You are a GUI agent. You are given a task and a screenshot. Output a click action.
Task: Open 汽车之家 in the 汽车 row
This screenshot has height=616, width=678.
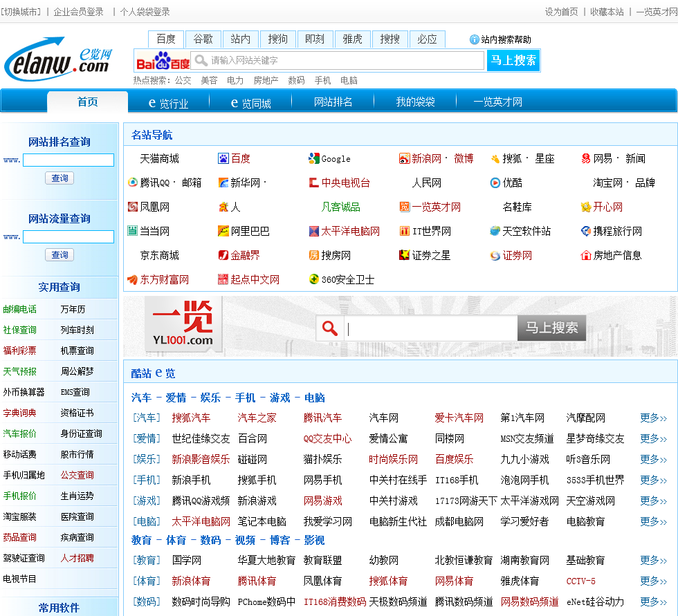(x=257, y=418)
